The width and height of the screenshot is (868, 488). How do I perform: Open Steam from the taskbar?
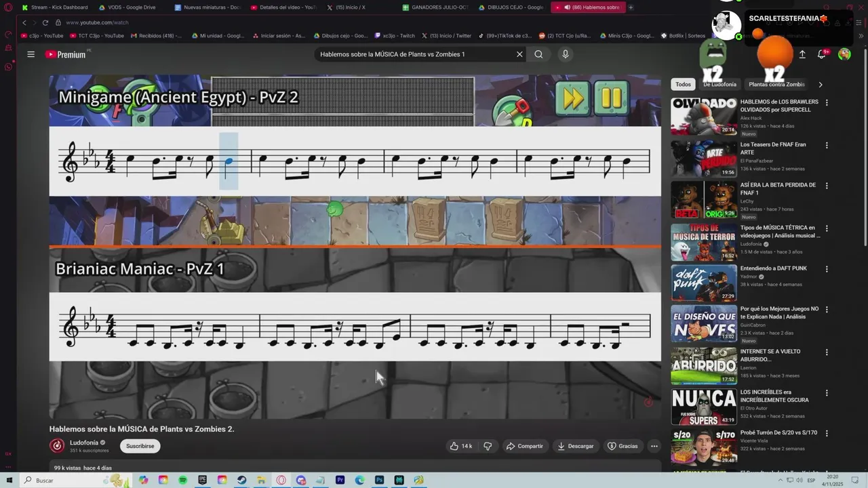[241, 480]
